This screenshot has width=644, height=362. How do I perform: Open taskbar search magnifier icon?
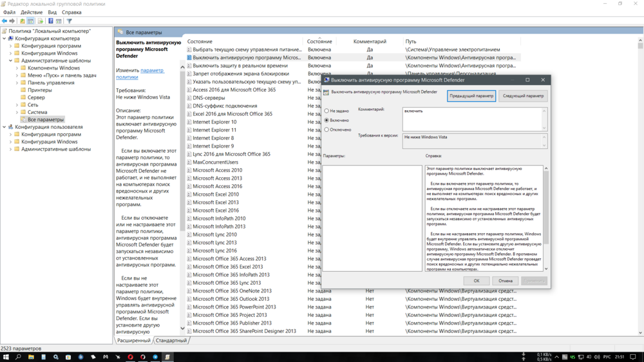tap(18, 357)
